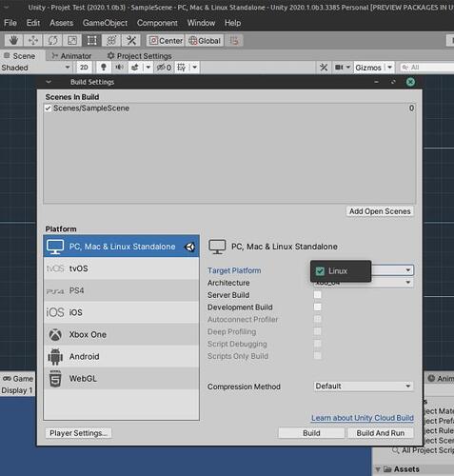The width and height of the screenshot is (454, 476).
Task: Uncheck Scenes/SampleScene in build list
Action: (48, 109)
